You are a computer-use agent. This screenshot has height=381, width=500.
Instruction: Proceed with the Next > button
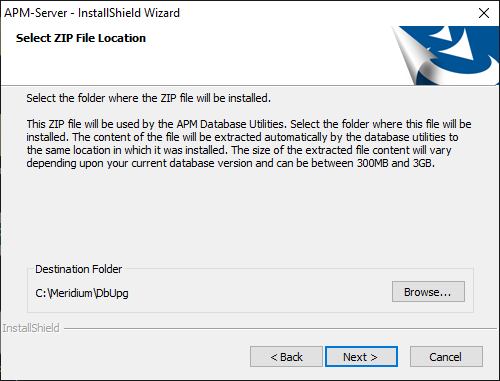[361, 357]
